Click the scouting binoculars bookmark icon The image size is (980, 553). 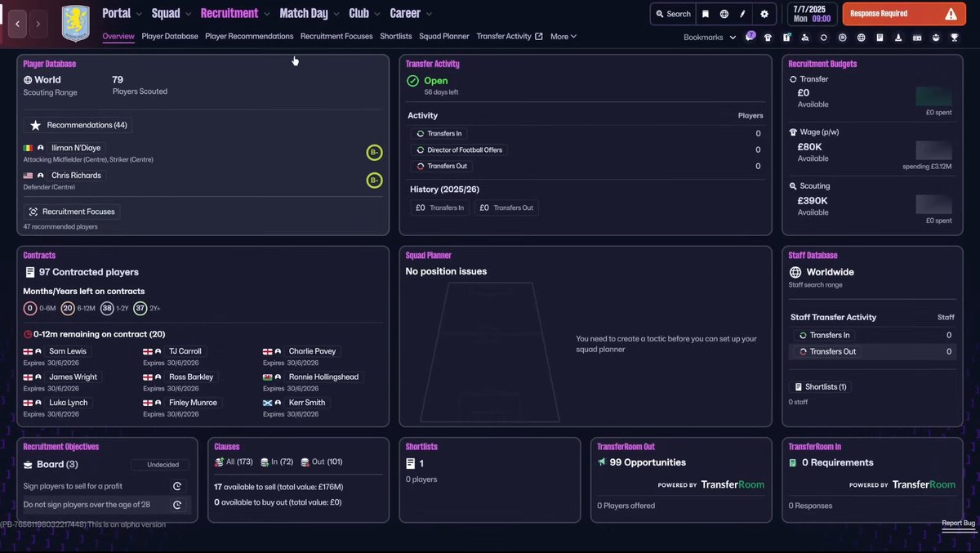pos(804,38)
